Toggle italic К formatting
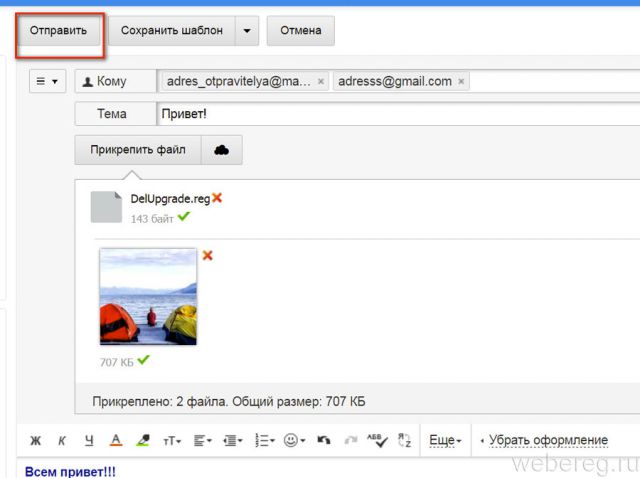 click(x=62, y=440)
